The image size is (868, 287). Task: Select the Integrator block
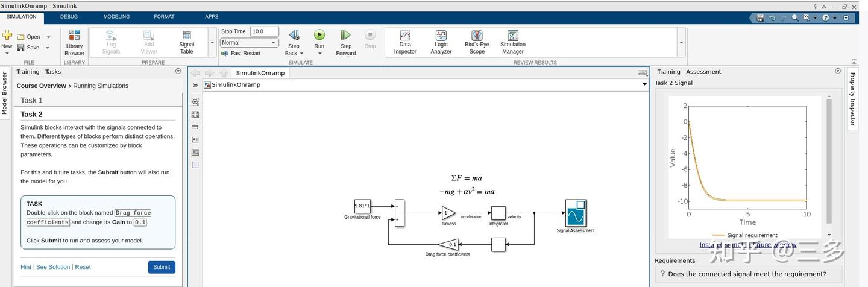point(498,213)
